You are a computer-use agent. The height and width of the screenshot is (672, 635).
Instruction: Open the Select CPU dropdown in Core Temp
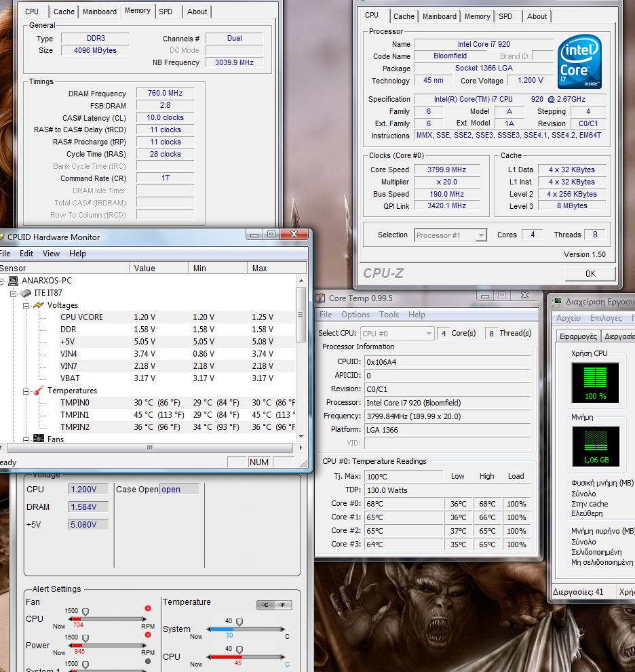click(397, 334)
